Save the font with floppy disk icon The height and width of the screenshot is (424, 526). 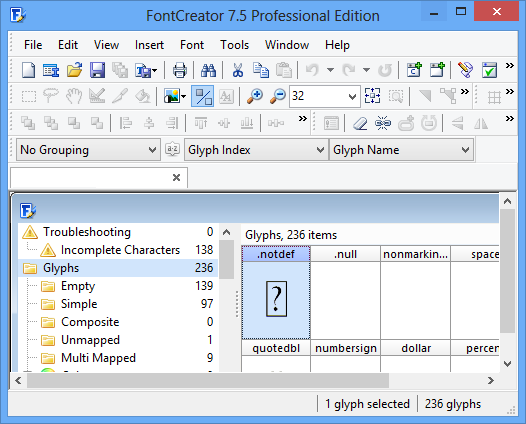coord(97,70)
